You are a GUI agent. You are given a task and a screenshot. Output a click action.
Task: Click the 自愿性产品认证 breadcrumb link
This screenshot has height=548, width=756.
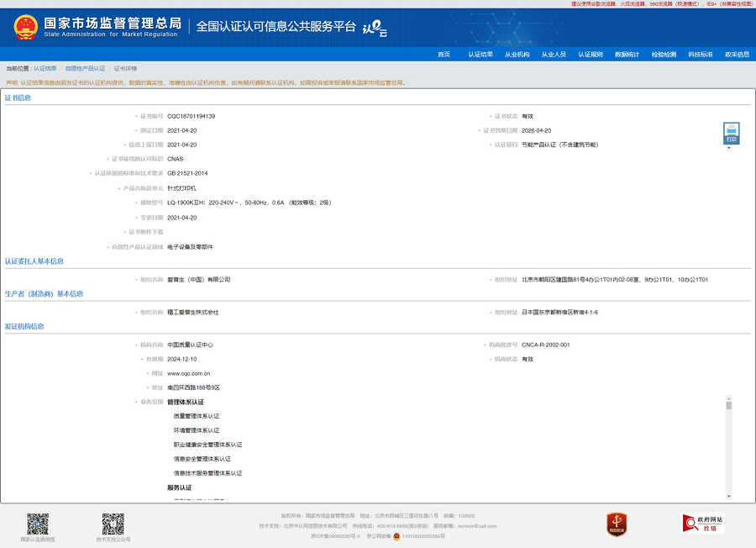coord(85,69)
